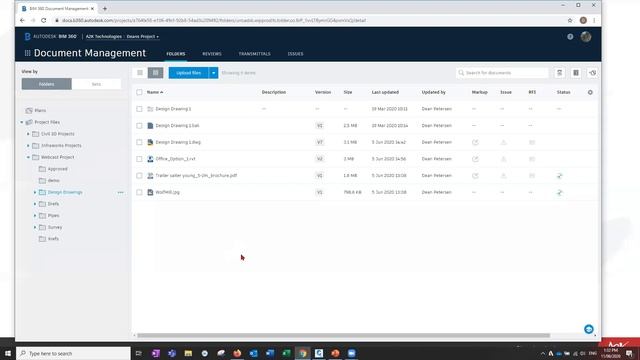Click review status icon for the .jpg row
Image resolution: width=640 pixels, height=360 pixels.
coord(560,192)
